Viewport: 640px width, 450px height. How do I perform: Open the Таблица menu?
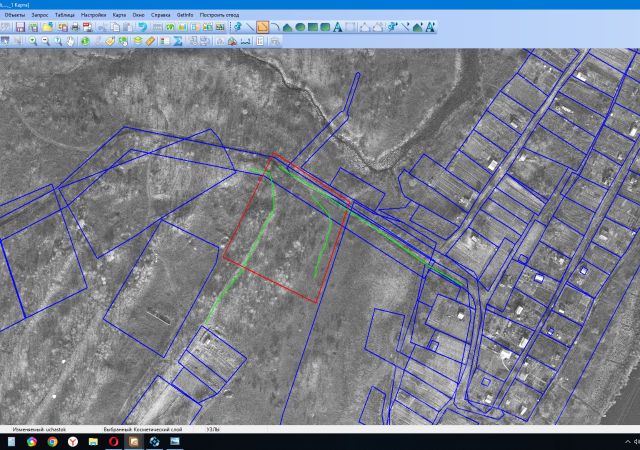point(65,15)
